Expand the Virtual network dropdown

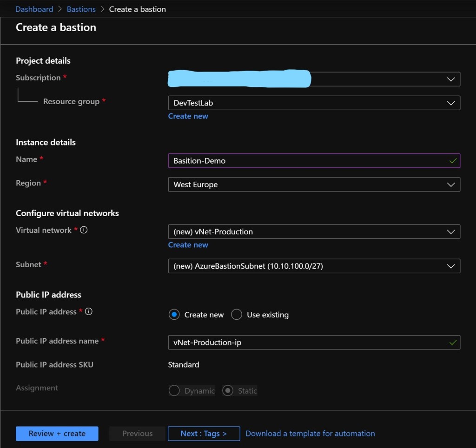click(314, 231)
